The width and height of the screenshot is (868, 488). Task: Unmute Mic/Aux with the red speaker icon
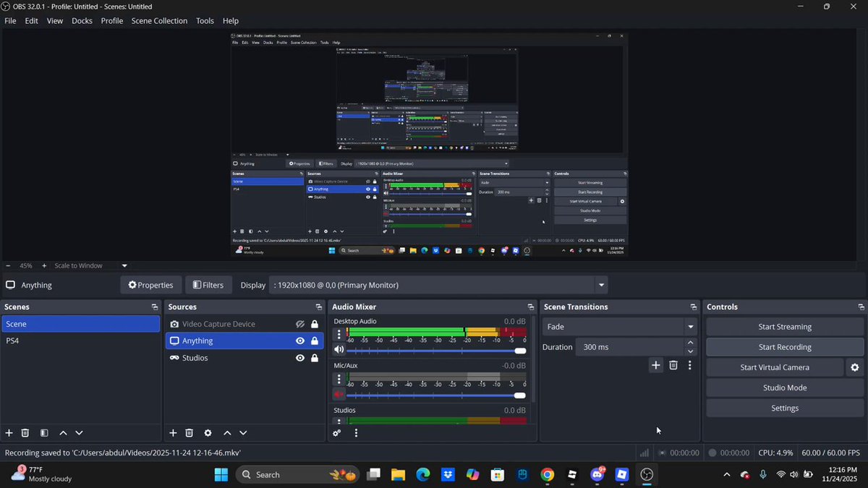click(x=339, y=395)
